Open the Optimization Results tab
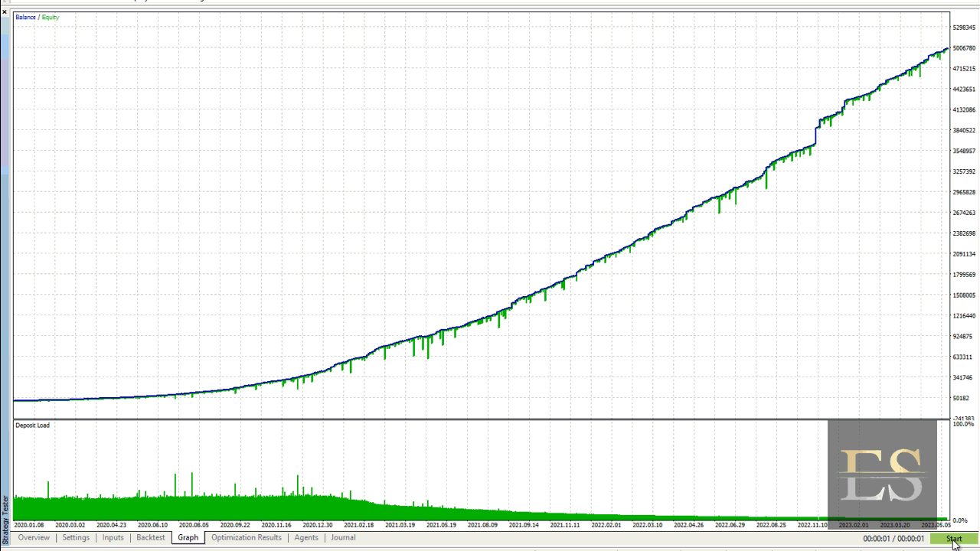 [x=247, y=538]
